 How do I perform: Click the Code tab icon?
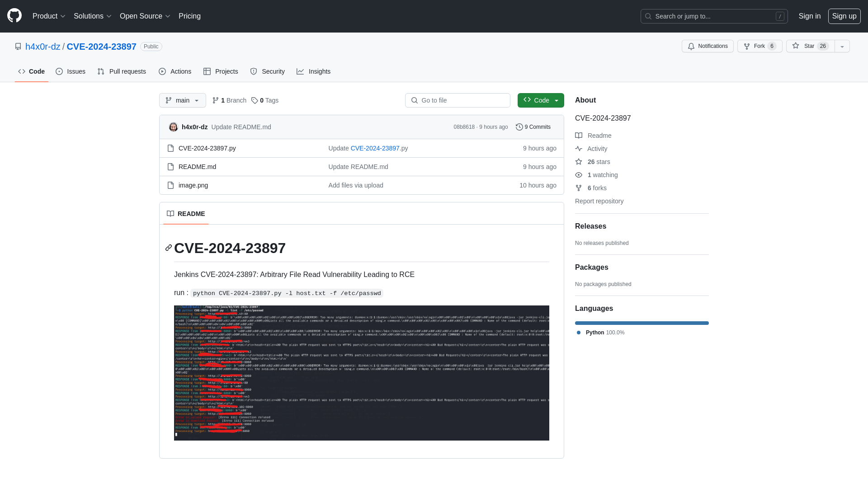tap(21, 71)
